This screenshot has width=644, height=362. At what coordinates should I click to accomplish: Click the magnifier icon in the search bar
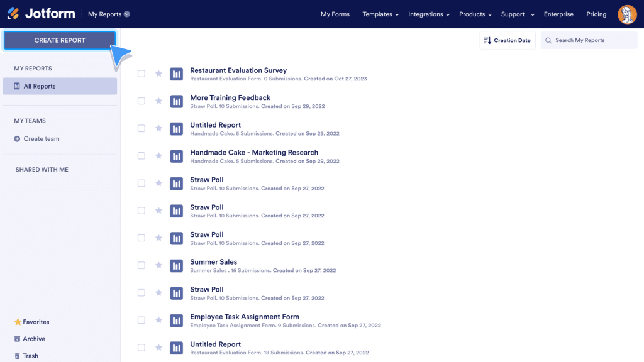549,40
